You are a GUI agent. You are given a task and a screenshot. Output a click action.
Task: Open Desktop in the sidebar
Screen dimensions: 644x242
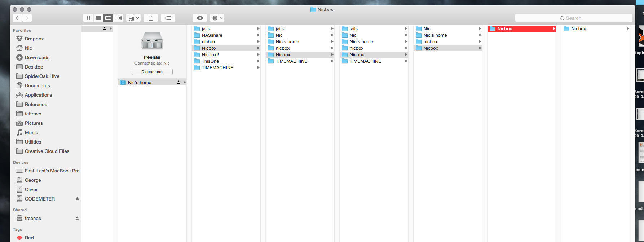pyautogui.click(x=34, y=67)
